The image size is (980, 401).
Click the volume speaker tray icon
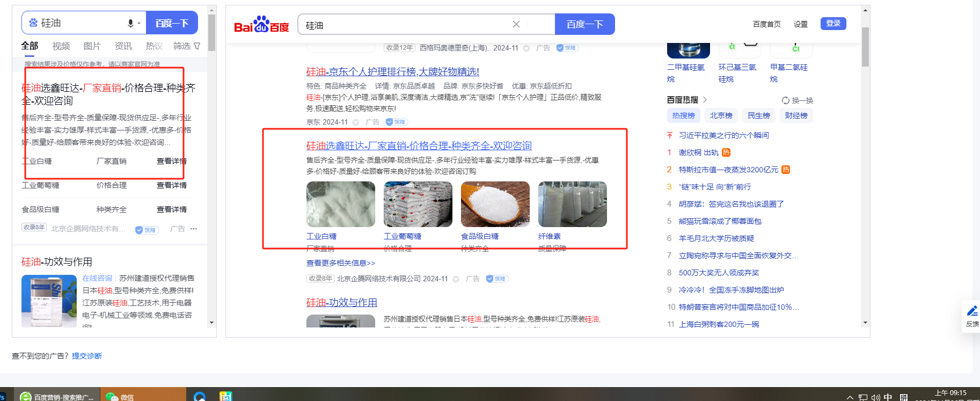875,397
